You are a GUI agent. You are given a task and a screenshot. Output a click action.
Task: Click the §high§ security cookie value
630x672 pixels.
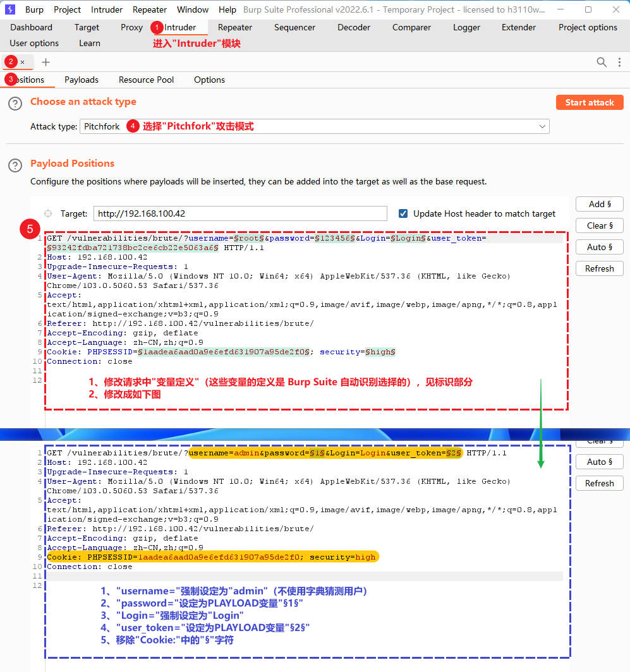tap(380, 352)
